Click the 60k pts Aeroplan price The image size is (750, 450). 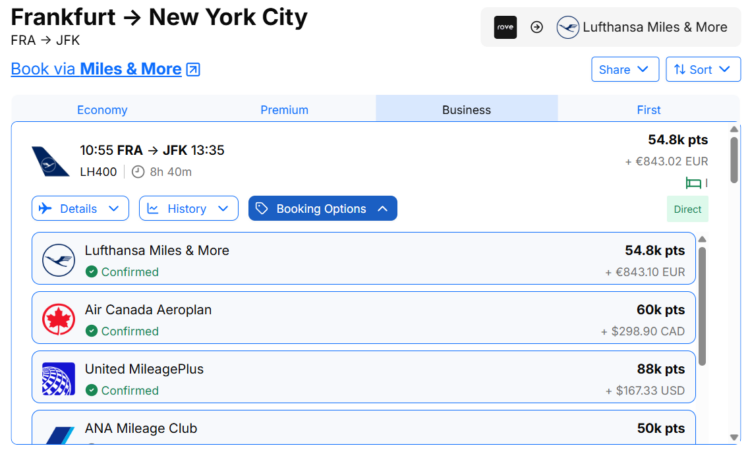point(661,310)
